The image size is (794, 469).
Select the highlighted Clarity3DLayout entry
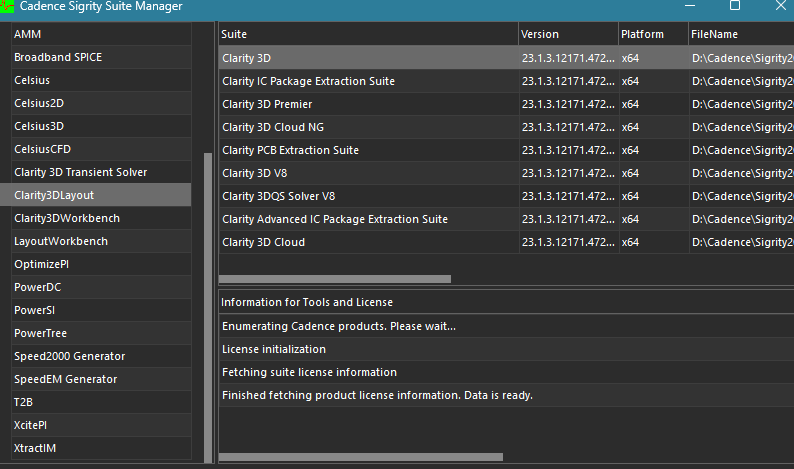coord(96,195)
